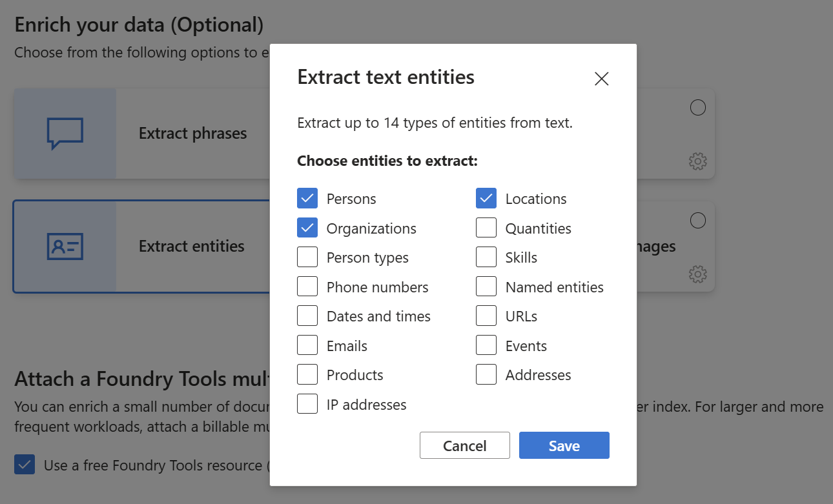Click the Extract entities contact card icon
The height and width of the screenshot is (504, 833).
point(65,246)
